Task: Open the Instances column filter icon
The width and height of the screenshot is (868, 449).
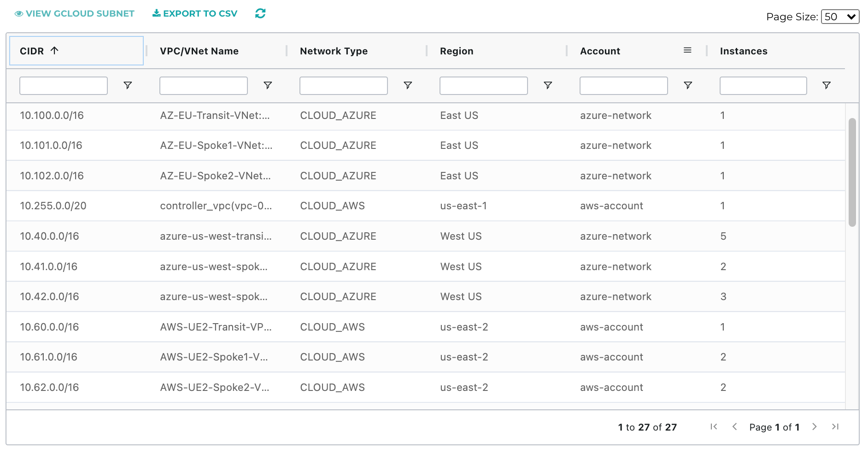Action: tap(827, 85)
